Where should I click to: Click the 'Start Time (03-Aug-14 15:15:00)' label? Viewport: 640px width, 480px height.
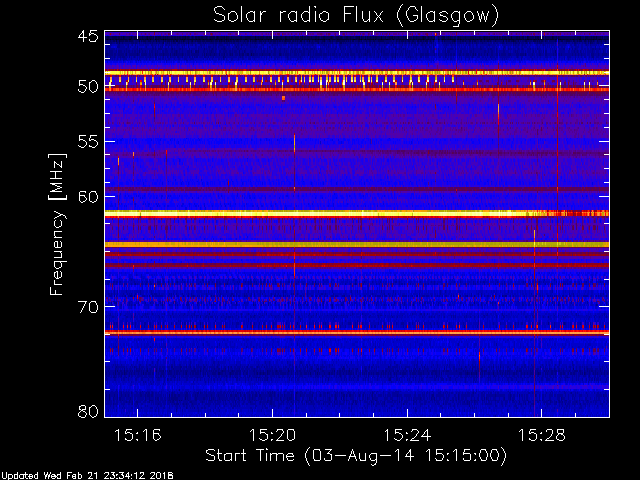point(356,456)
